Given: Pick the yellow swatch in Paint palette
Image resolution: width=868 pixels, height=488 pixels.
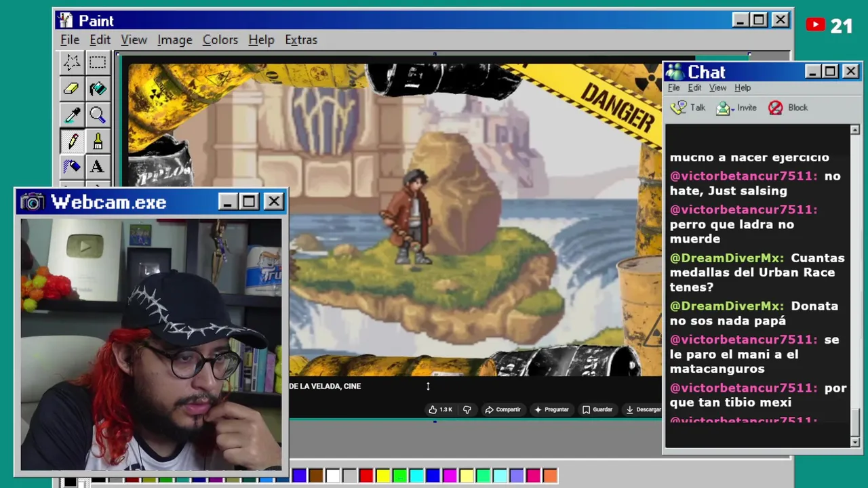Looking at the screenshot, I should click(x=382, y=476).
